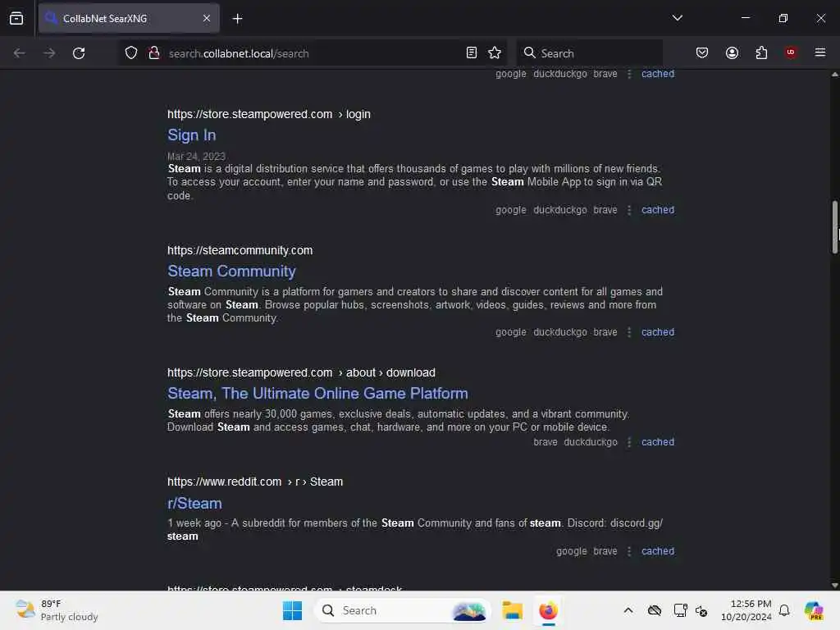This screenshot has height=630, width=840.
Task: View site security padlock info
Action: pyautogui.click(x=154, y=53)
